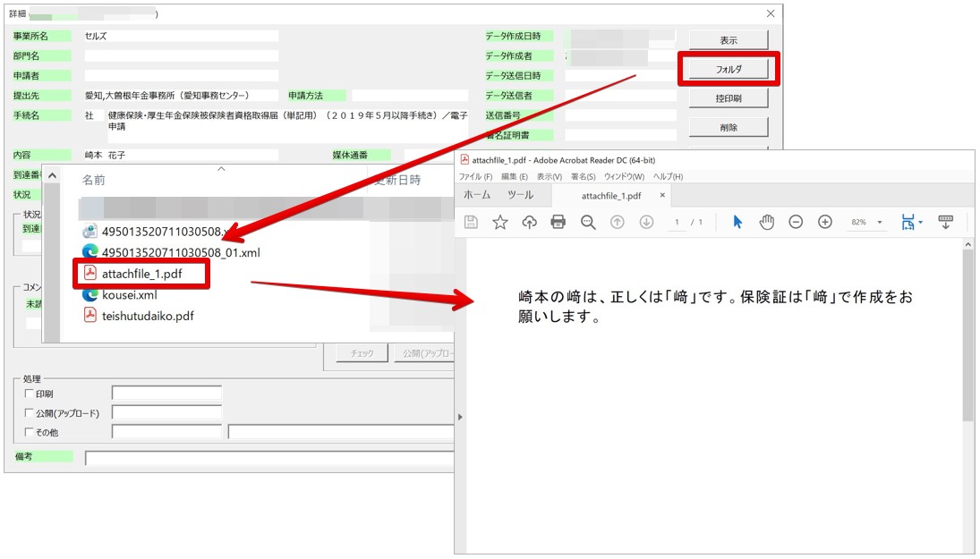Click the 控印刷 button
980x559 pixels.
pyautogui.click(x=729, y=98)
